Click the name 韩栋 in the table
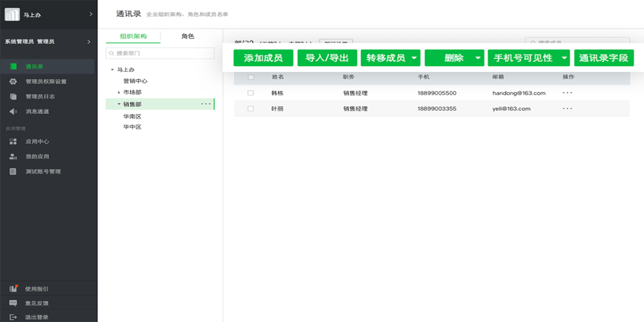The width and height of the screenshot is (644, 322). [x=277, y=93]
